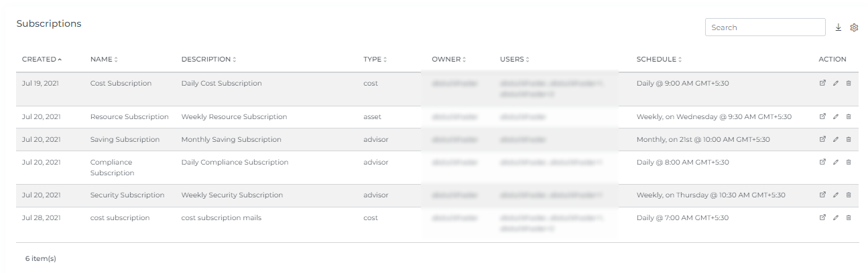Open Resource Subscription external link icon
Screen dimensions: 868x273
click(x=822, y=116)
